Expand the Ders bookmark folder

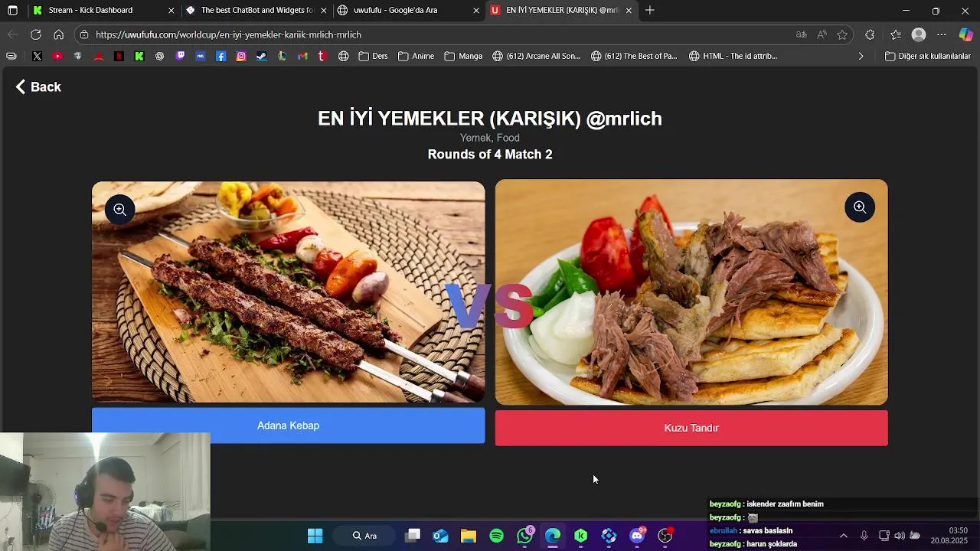tap(373, 56)
